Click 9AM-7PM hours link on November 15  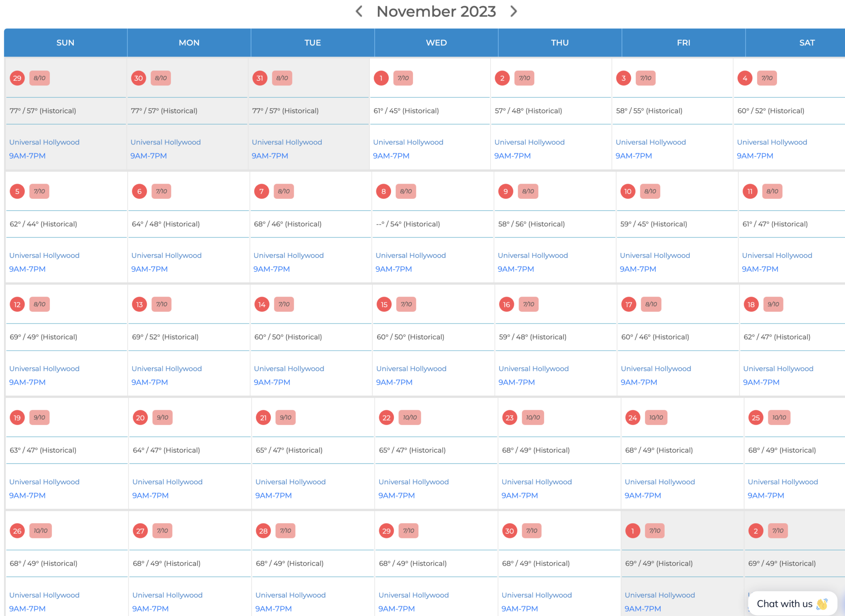pos(394,382)
